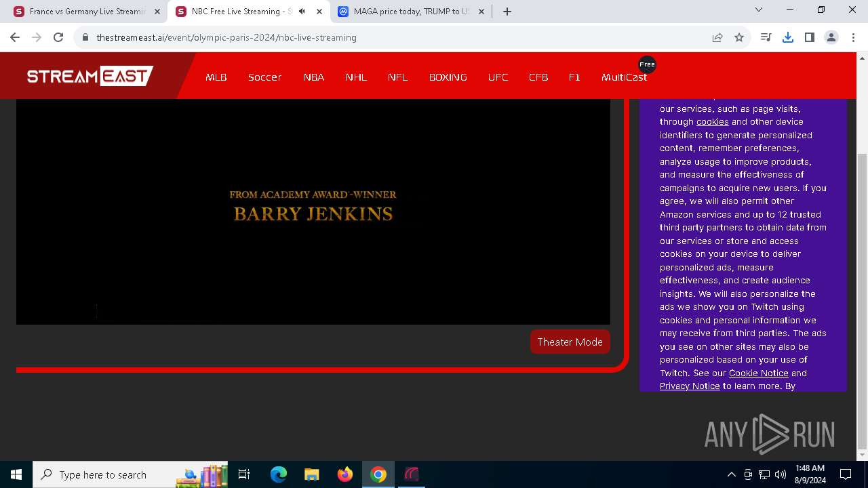The image size is (868, 488).
Task: Open a new tab with plus button
Action: tap(507, 12)
